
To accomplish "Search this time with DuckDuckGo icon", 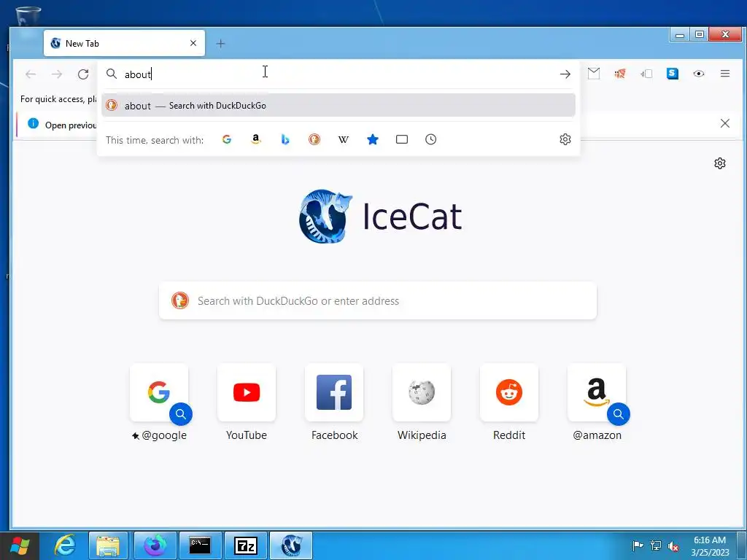I will [x=314, y=139].
